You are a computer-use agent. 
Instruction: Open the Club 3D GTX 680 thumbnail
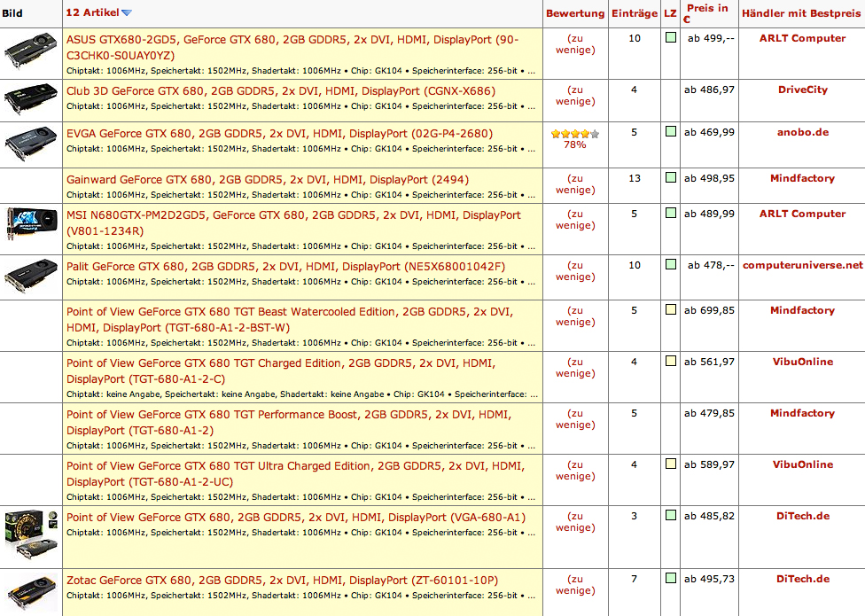(31, 98)
